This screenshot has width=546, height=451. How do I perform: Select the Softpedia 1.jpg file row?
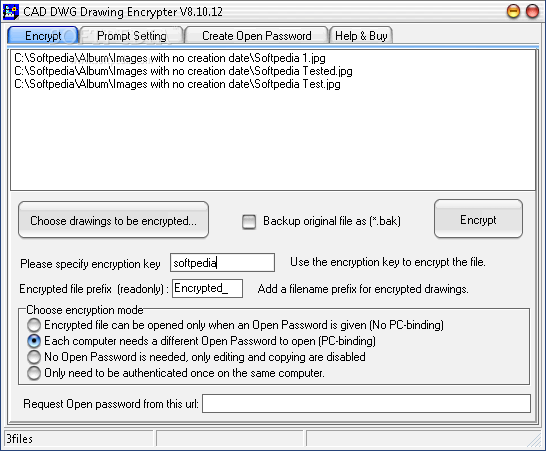[x=170, y=58]
